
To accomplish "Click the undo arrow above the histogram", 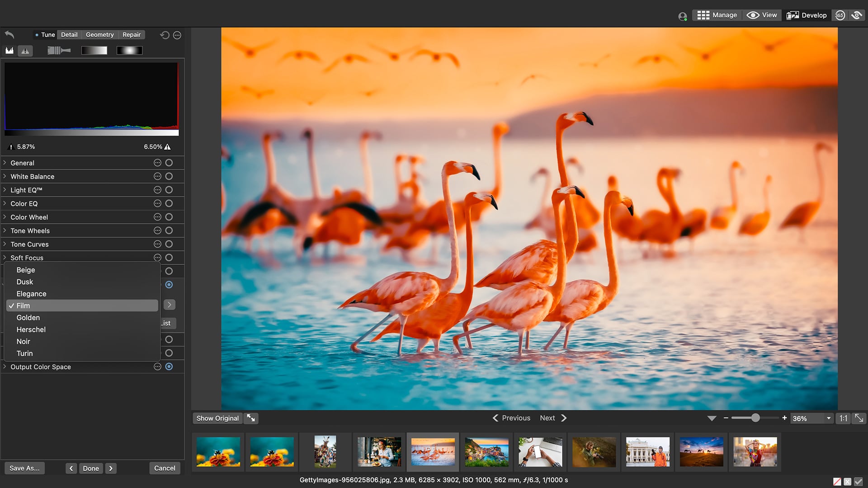I will pos(9,35).
